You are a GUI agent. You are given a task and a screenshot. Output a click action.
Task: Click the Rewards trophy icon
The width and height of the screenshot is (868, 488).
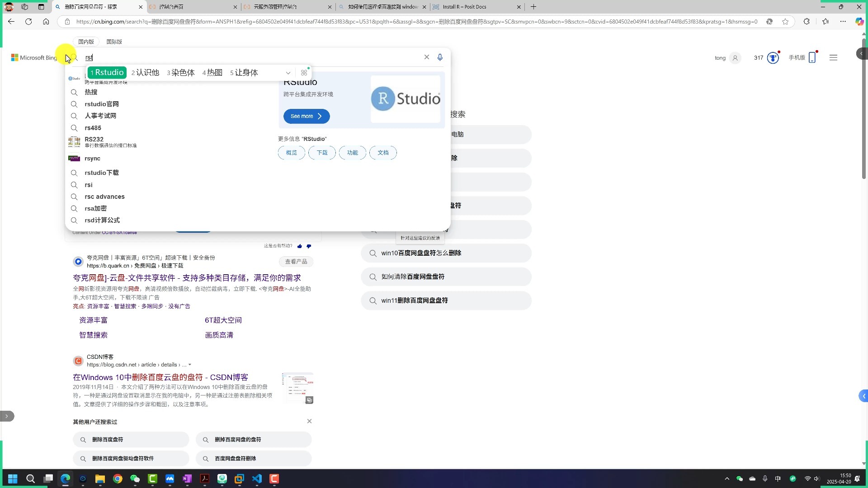pyautogui.click(x=773, y=58)
